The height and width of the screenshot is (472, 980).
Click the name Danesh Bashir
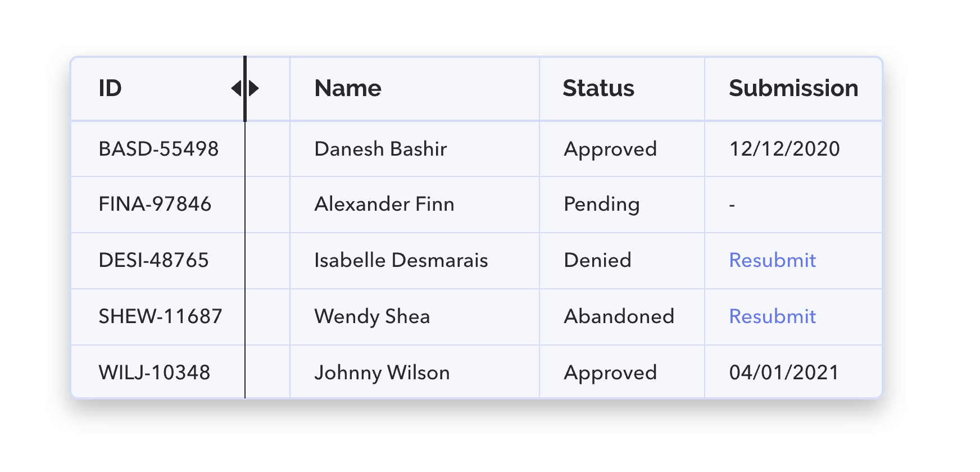coord(380,149)
